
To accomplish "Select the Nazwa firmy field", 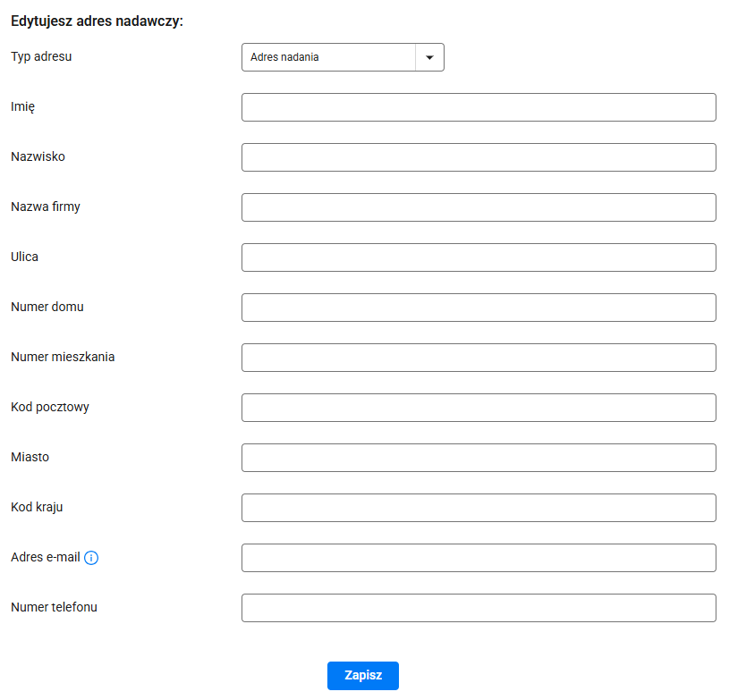I will tap(479, 207).
